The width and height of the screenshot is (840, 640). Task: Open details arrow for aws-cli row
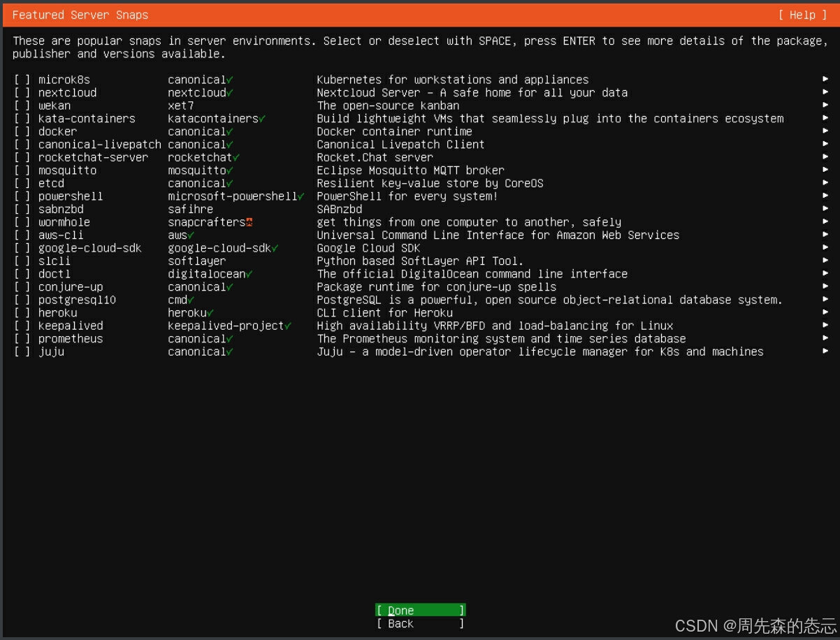click(x=825, y=235)
